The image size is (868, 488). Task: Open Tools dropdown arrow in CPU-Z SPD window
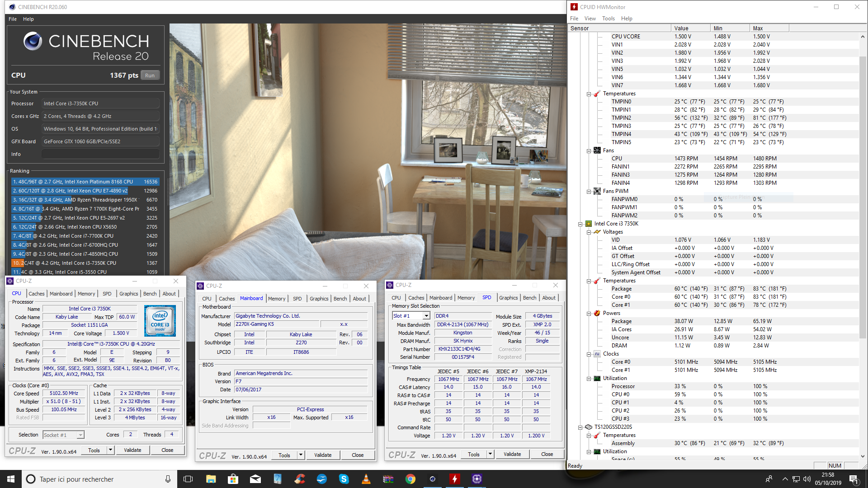pyautogui.click(x=490, y=454)
